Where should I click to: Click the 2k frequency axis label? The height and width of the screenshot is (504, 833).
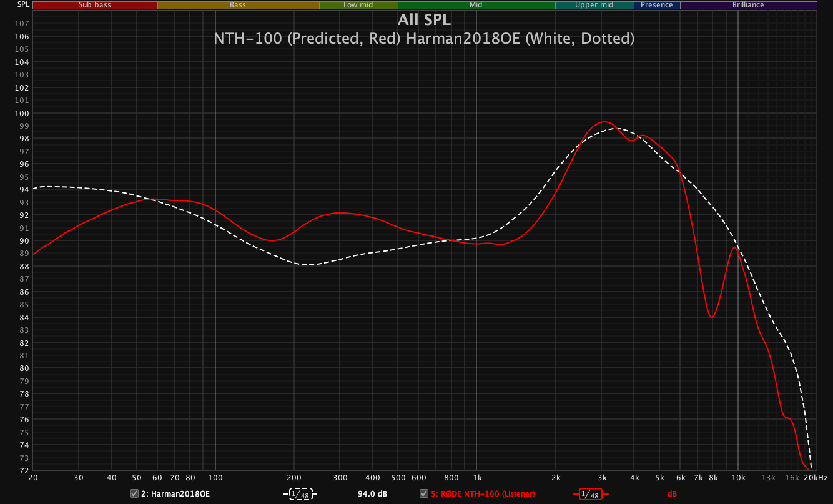coord(556,478)
